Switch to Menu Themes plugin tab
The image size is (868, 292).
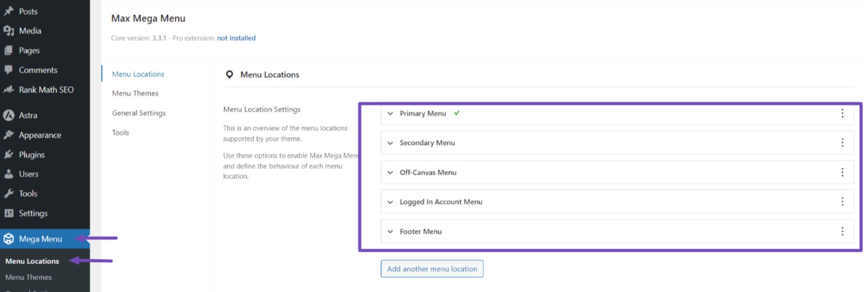click(x=135, y=93)
